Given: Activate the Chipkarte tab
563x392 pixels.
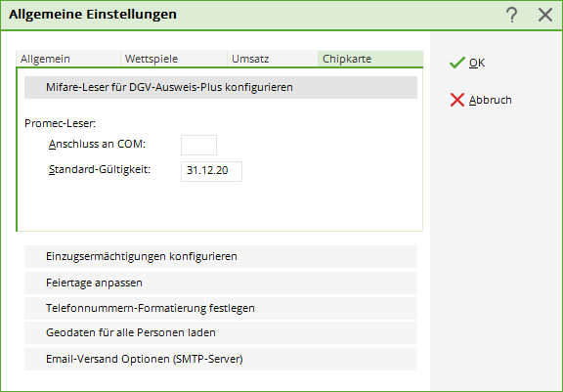Looking at the screenshot, I should [x=370, y=59].
